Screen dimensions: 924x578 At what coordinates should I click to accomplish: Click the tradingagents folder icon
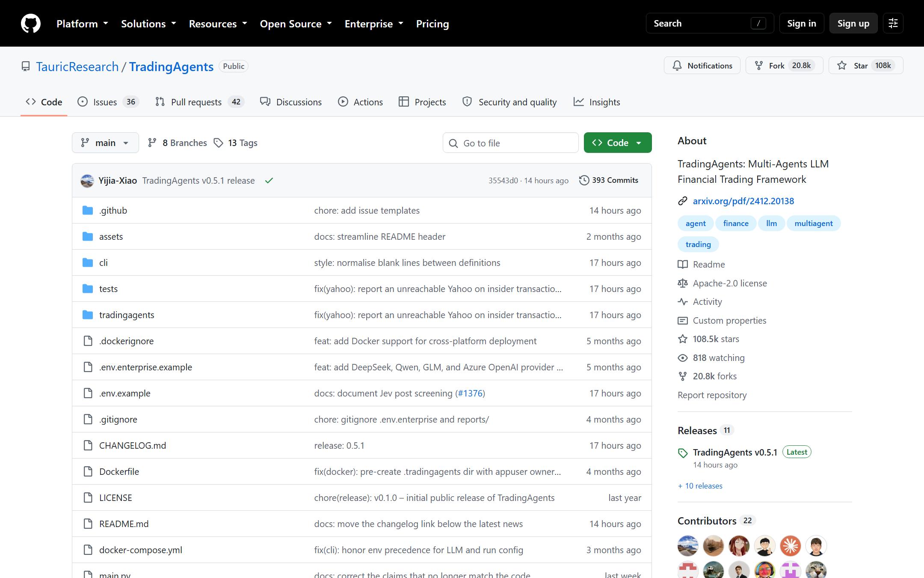click(x=88, y=315)
